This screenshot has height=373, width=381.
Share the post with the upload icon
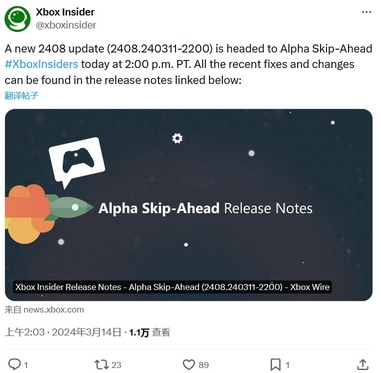coord(363,364)
